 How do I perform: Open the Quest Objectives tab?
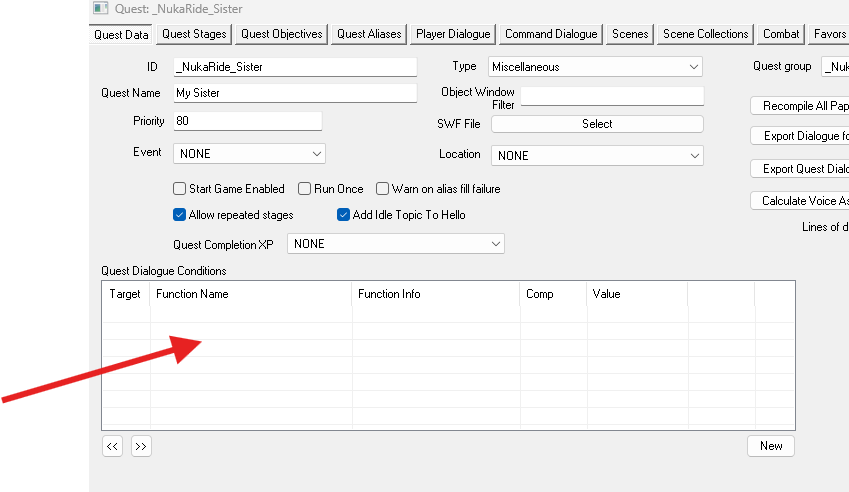click(282, 34)
